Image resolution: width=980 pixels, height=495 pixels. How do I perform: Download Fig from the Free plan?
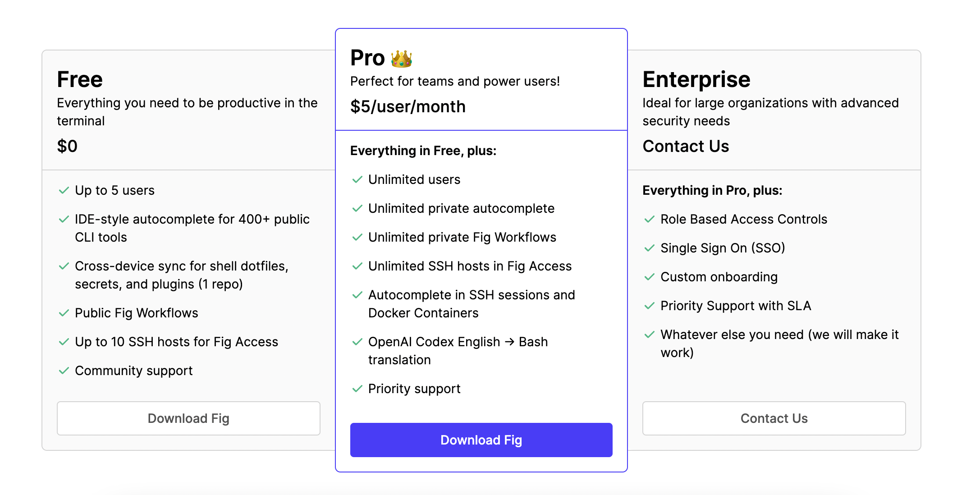click(188, 418)
